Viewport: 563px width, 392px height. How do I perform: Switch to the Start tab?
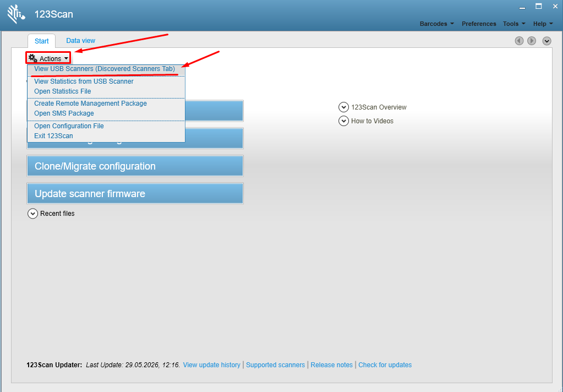[x=42, y=41]
